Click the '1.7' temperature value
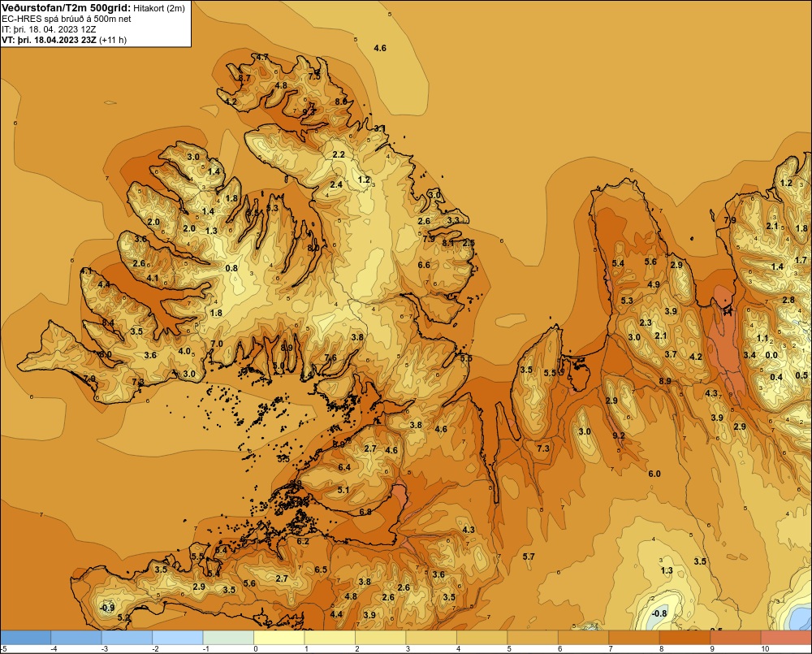The height and width of the screenshot is (654, 812). 801,260
